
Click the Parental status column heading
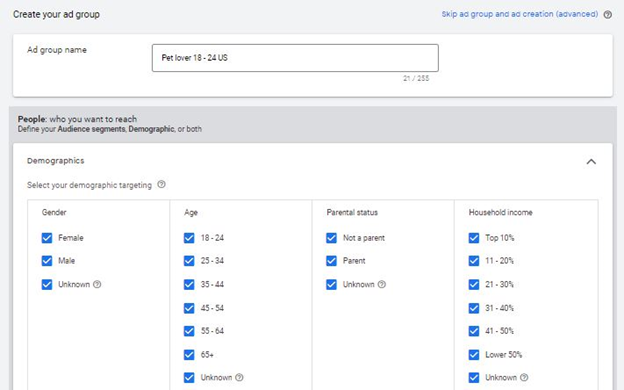[x=352, y=212]
